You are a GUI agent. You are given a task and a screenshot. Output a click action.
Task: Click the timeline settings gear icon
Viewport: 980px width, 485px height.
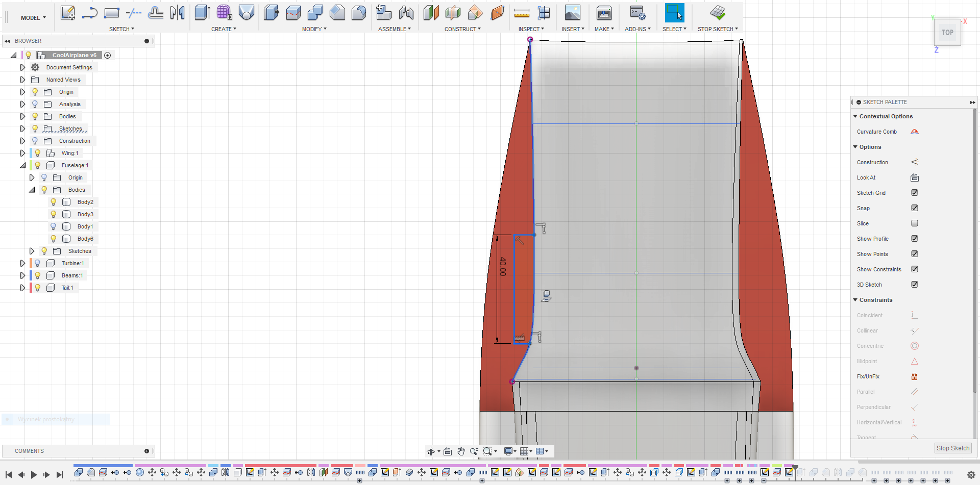(x=971, y=475)
